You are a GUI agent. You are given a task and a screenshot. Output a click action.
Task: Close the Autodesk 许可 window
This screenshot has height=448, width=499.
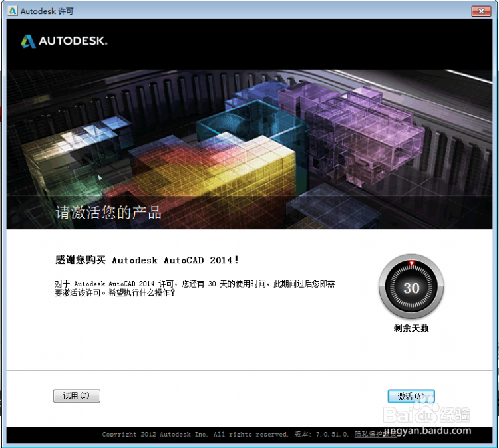[482, 11]
